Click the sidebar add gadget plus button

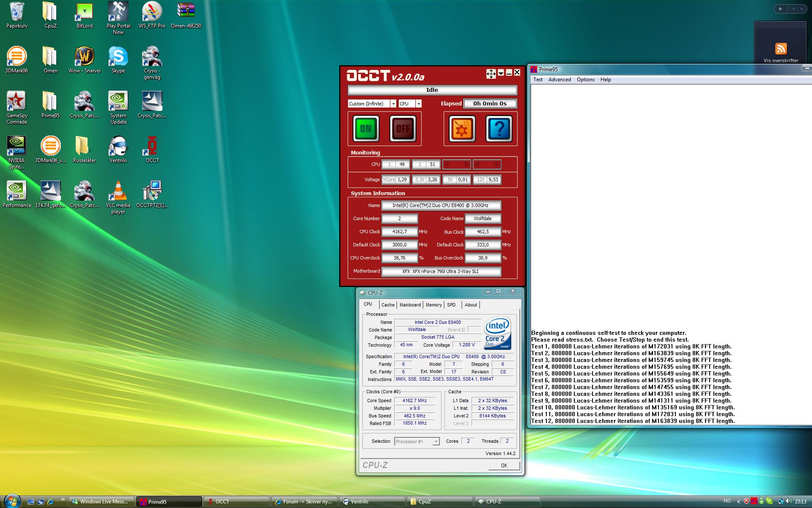point(780,8)
